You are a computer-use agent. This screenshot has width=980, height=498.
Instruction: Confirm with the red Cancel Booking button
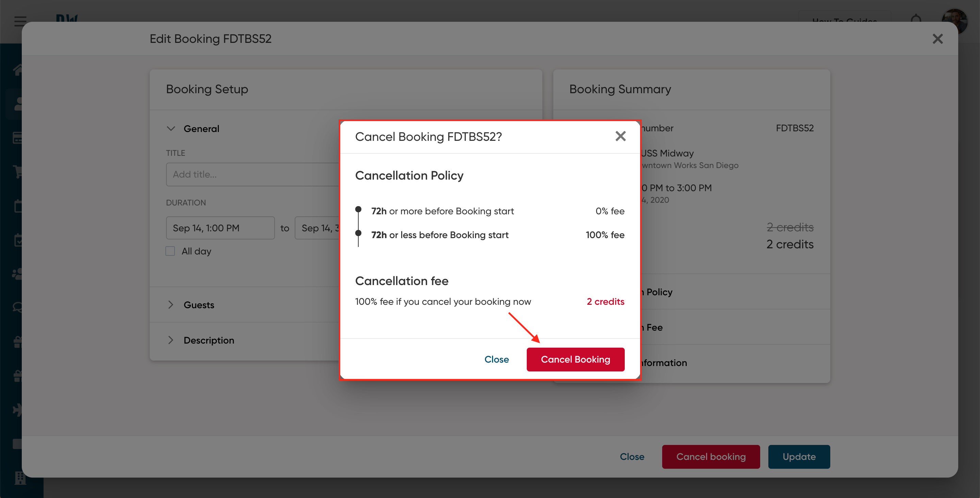pyautogui.click(x=575, y=359)
